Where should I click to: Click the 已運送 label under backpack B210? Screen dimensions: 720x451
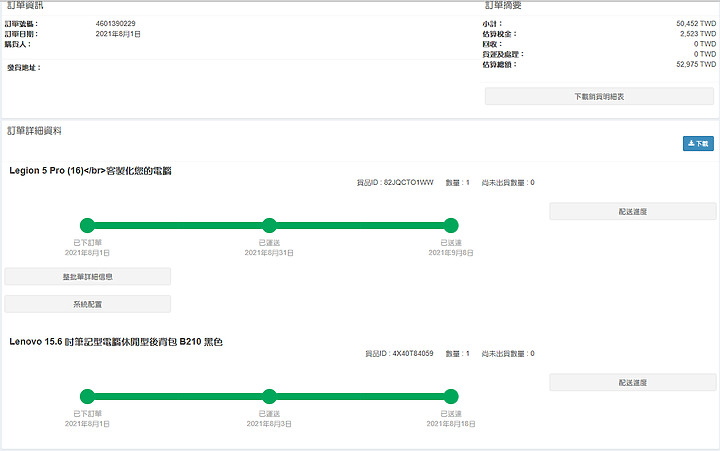coord(269,413)
